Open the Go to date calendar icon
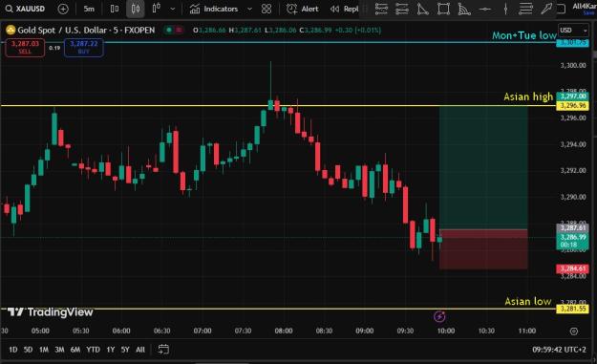Viewport: 597px width, 364px height. pos(163,349)
